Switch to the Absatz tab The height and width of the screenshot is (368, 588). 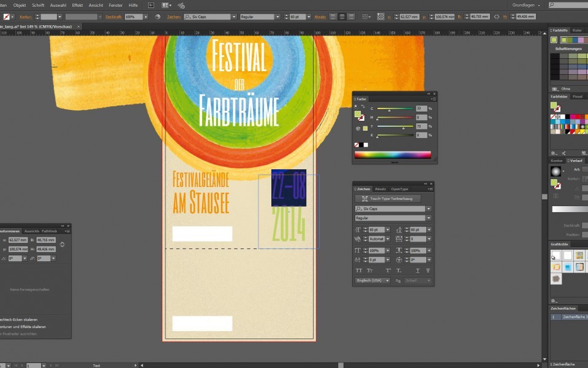pyautogui.click(x=380, y=189)
